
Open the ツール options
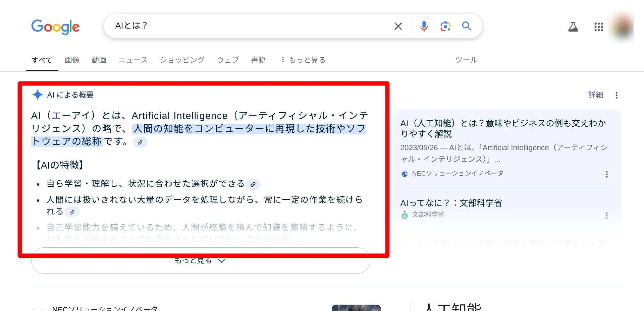466,60
